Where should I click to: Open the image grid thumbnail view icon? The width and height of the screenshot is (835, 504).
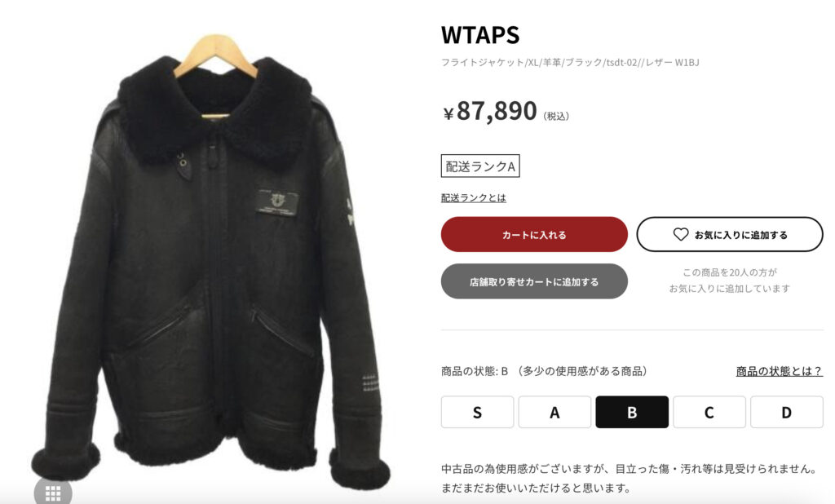pos(53,493)
